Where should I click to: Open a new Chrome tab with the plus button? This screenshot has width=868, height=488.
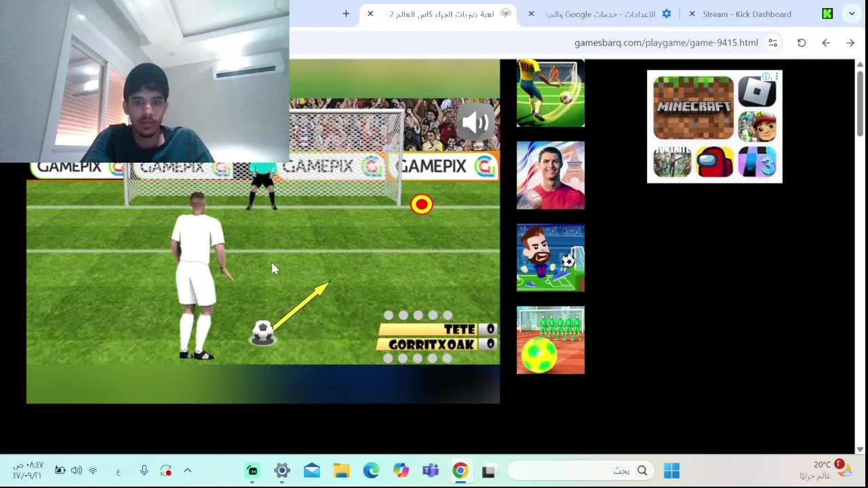point(346,14)
